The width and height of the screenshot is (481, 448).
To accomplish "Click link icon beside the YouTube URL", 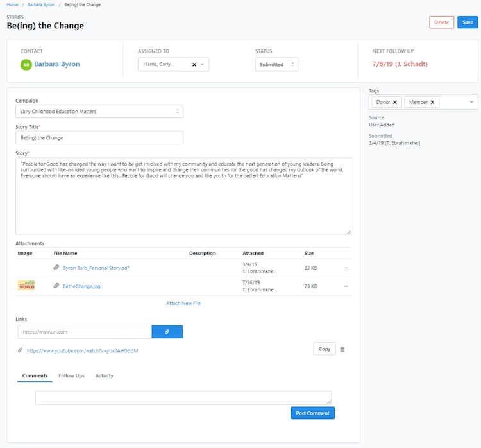I will [20, 350].
